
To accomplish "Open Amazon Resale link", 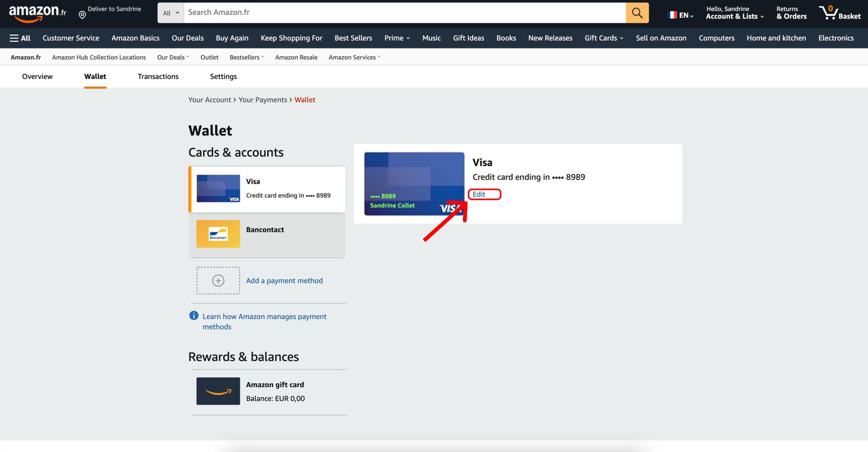I will click(296, 57).
